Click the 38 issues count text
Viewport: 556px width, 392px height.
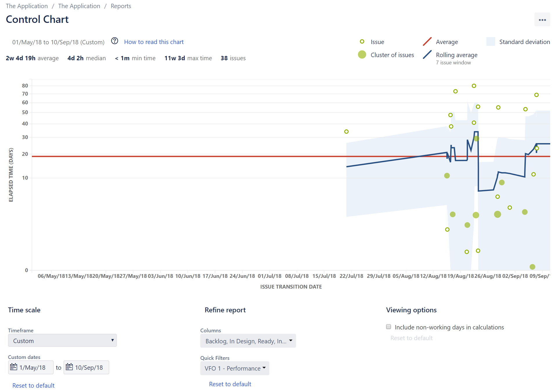(233, 58)
